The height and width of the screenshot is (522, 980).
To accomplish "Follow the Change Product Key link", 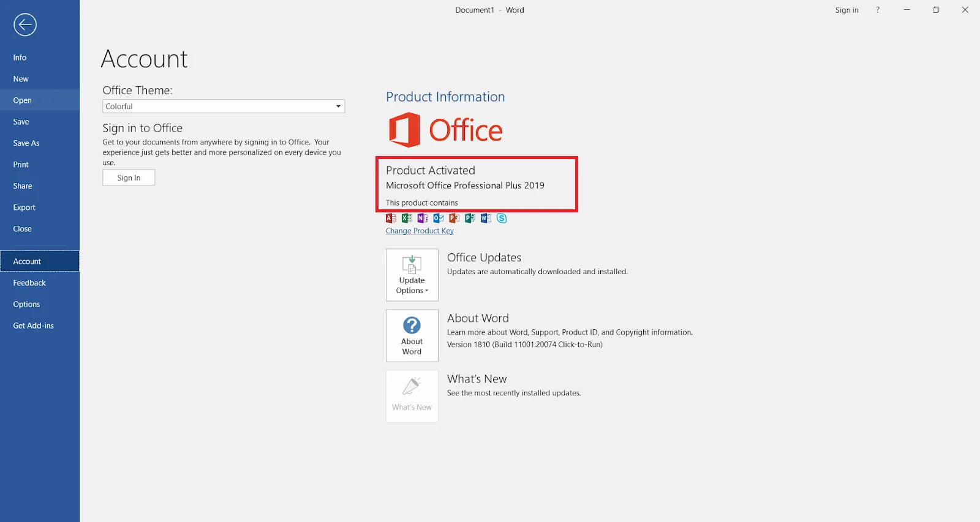I will [x=420, y=231].
